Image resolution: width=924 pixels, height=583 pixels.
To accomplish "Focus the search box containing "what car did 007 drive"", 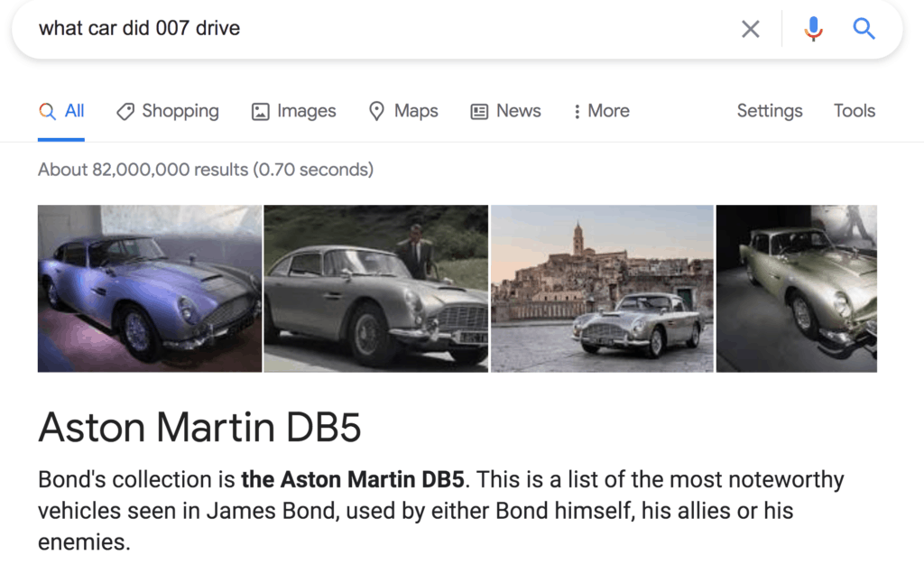I will click(361, 29).
